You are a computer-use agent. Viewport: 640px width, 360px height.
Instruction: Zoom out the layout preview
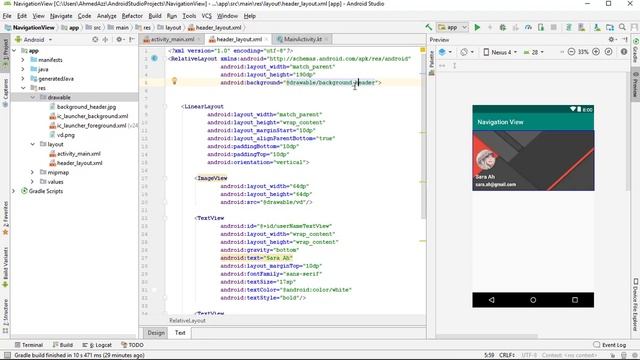tap(571, 52)
